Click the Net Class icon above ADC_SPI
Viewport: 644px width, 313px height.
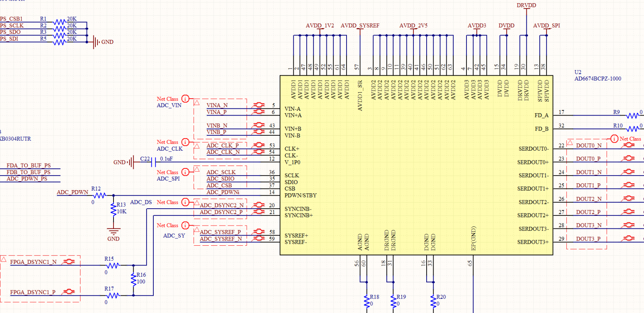coord(185,172)
